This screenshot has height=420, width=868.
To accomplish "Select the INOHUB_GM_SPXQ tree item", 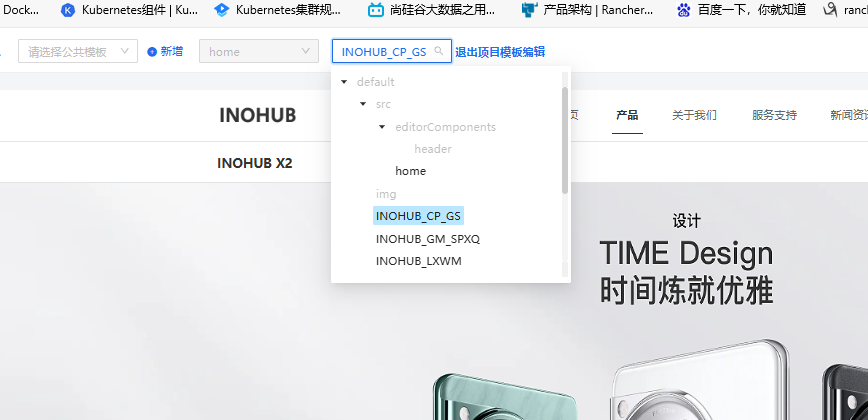I will point(428,238).
